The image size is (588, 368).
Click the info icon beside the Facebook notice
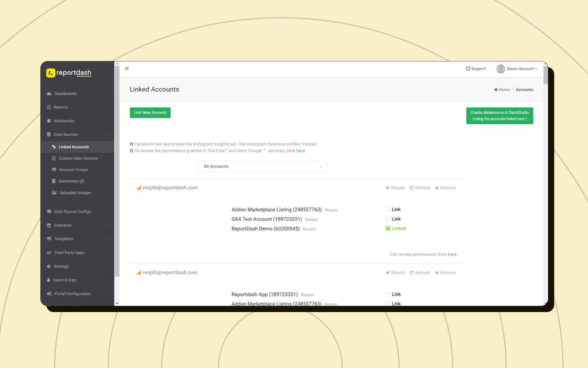click(132, 144)
